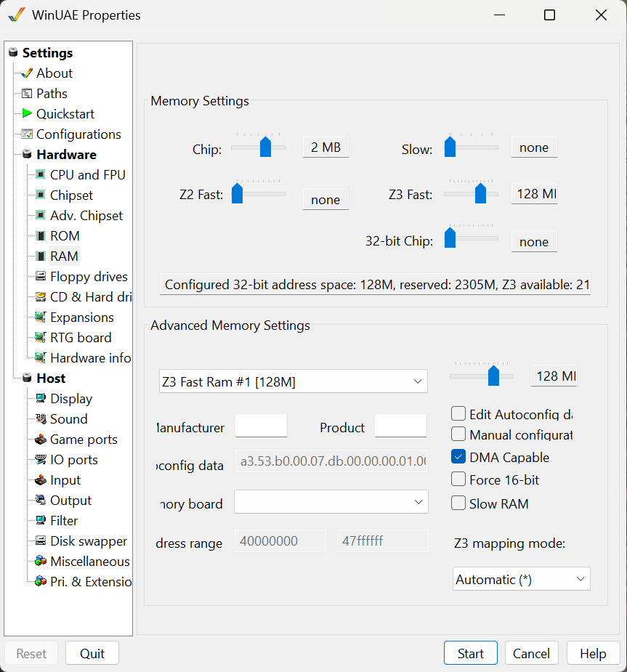The width and height of the screenshot is (627, 672).
Task: Click the About checkmark icon in tree
Action: [x=27, y=73]
